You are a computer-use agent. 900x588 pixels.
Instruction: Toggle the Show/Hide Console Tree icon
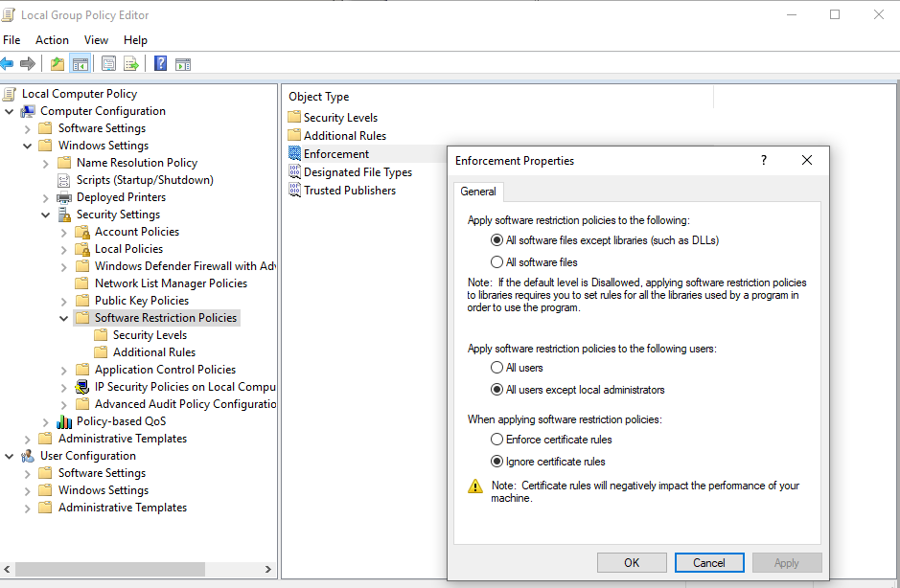tap(81, 63)
